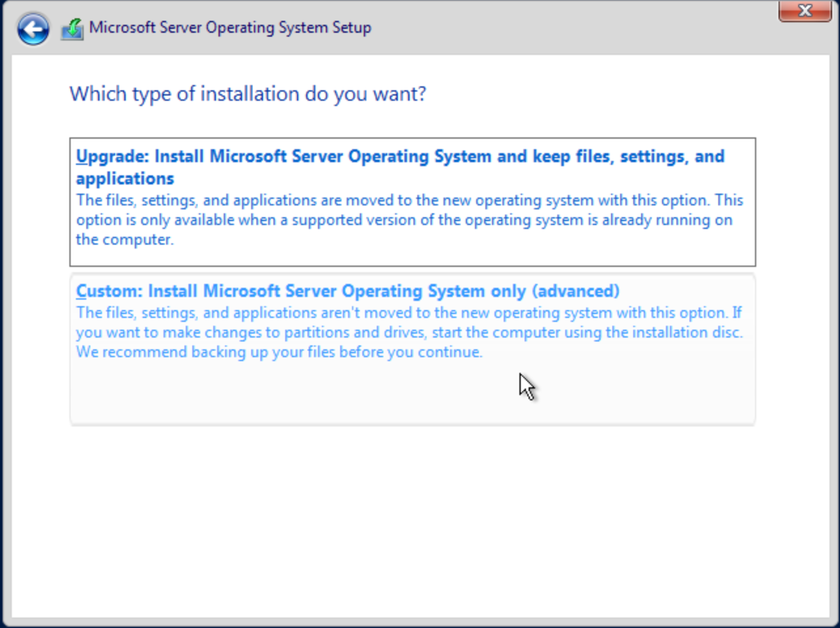This screenshot has width=840, height=628.
Task: Click "applications" on the Upgrade title's second line
Action: 125,179
